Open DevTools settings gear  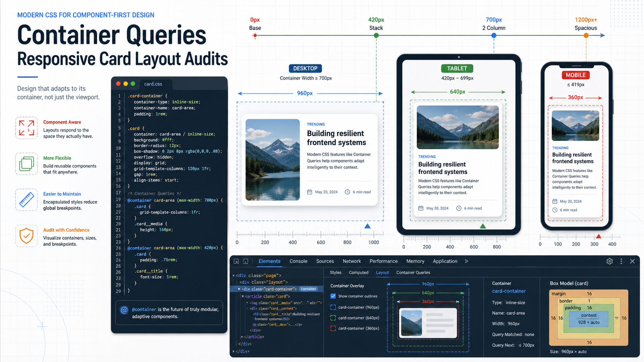pos(609,261)
